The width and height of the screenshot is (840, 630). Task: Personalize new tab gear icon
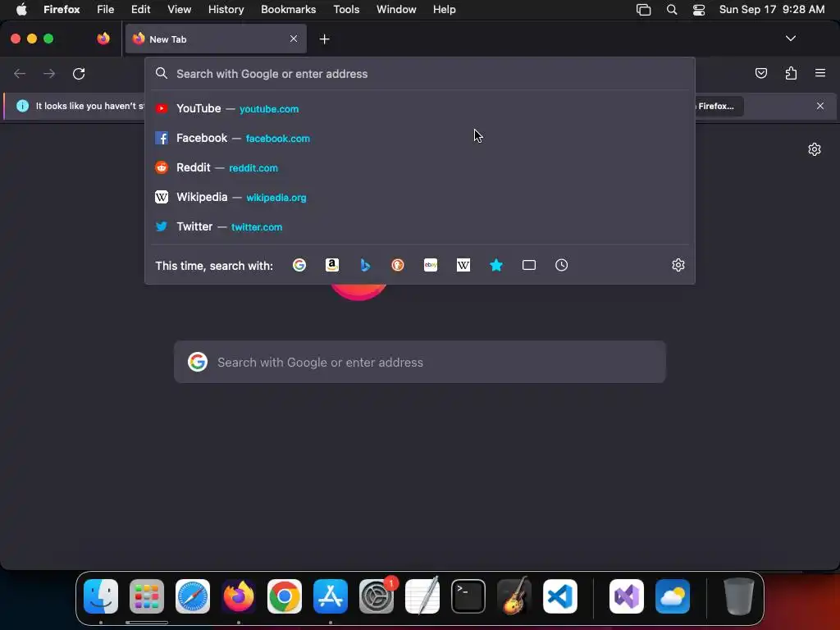[815, 149]
